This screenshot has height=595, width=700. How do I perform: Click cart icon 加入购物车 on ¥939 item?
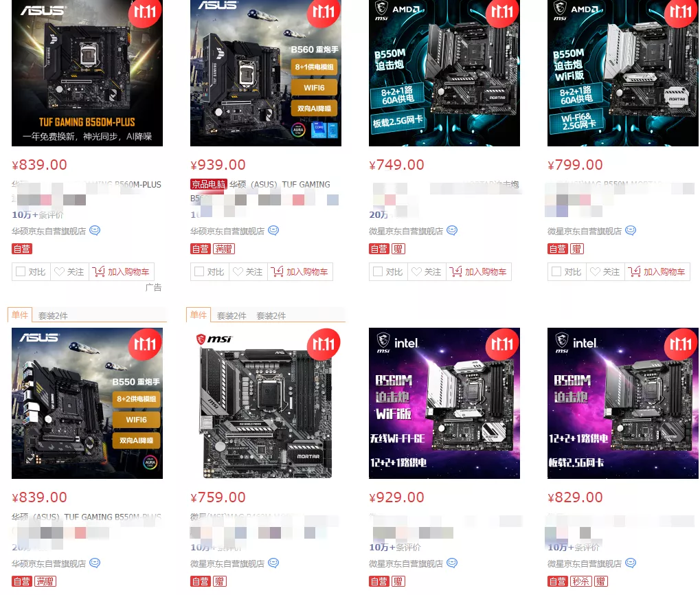pyautogui.click(x=277, y=271)
